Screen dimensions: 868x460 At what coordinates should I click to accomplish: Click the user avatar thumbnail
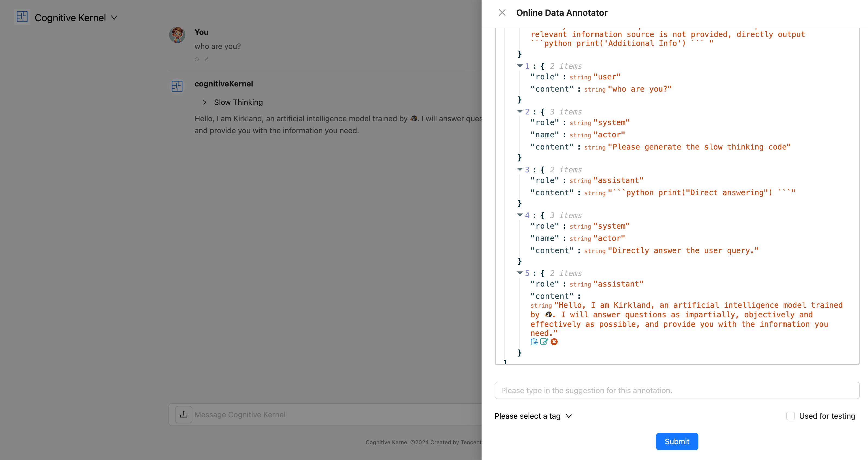177,35
